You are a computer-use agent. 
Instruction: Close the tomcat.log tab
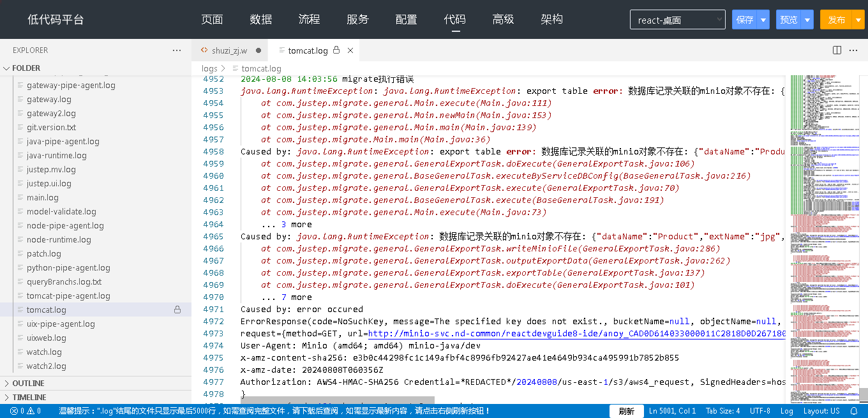coord(350,50)
